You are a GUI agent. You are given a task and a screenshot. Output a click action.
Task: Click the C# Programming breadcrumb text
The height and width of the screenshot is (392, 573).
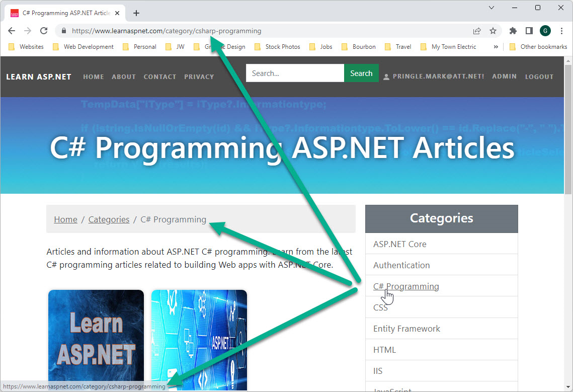(173, 219)
